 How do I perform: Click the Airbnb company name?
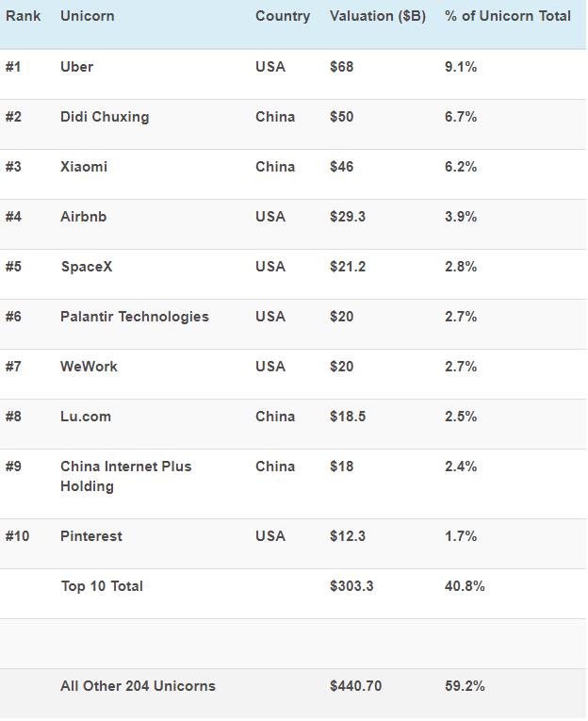(83, 217)
